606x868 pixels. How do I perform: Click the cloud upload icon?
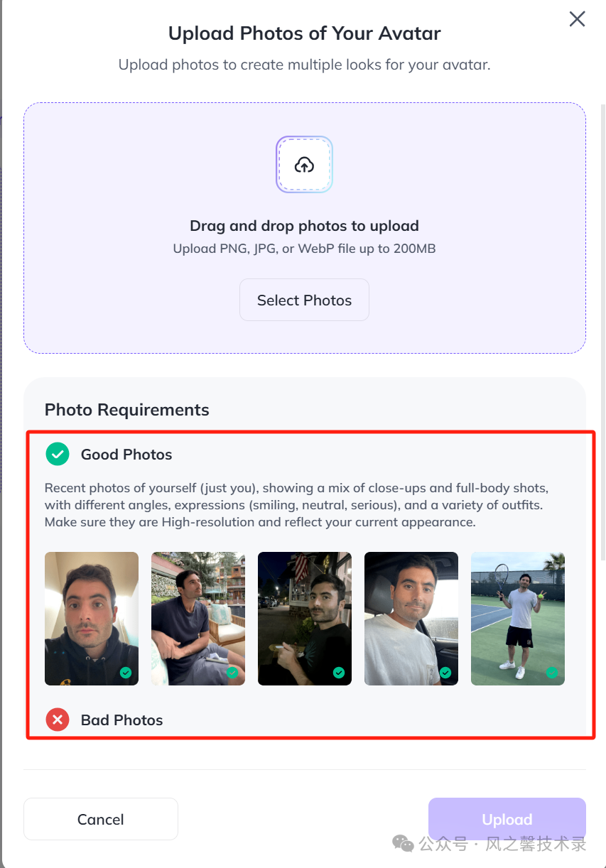(304, 165)
